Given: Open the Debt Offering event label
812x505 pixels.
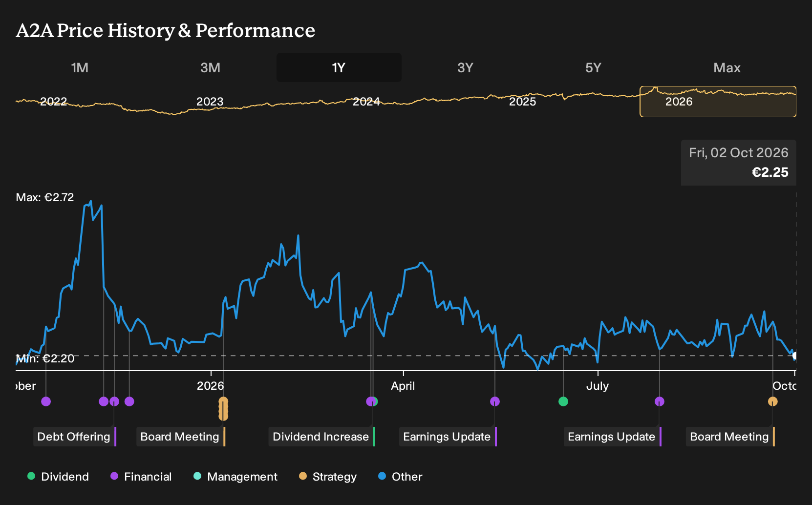Looking at the screenshot, I should [75, 437].
